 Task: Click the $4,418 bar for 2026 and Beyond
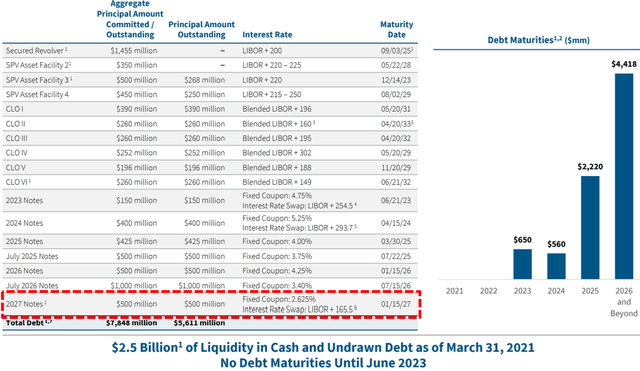click(x=624, y=176)
